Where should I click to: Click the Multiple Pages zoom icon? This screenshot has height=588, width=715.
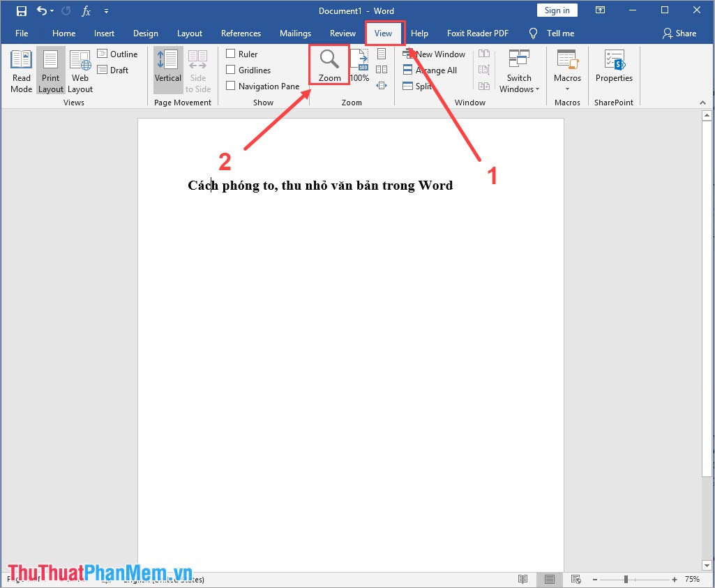(382, 70)
